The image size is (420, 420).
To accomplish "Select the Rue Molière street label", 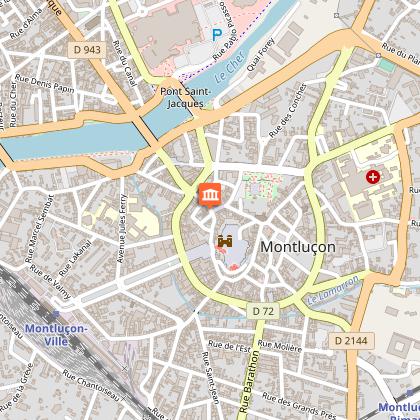I will tap(280, 346).
